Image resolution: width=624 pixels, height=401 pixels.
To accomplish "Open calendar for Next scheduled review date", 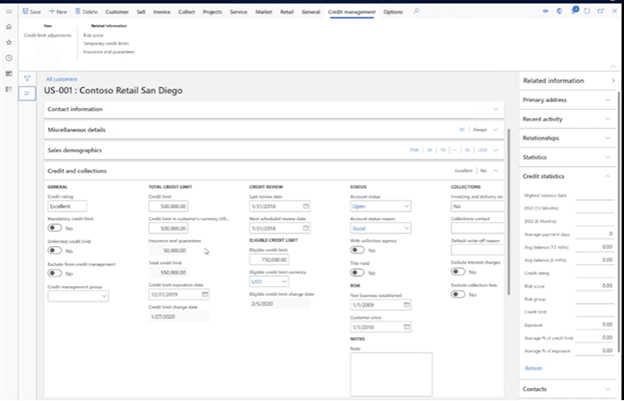I will [x=306, y=228].
